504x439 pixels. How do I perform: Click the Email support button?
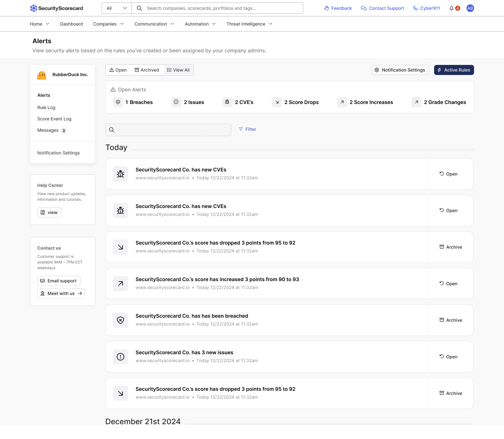[59, 281]
